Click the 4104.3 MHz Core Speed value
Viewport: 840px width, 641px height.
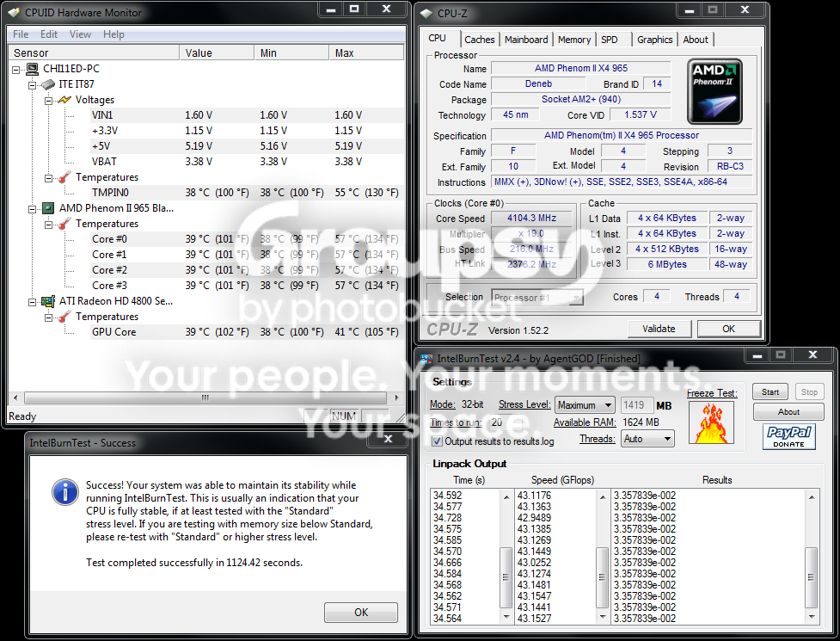tap(532, 219)
